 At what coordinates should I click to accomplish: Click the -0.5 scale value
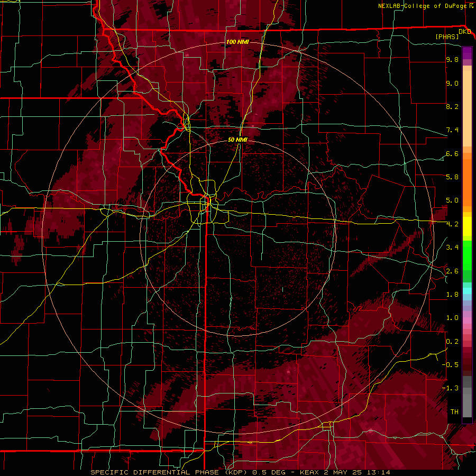click(451, 365)
